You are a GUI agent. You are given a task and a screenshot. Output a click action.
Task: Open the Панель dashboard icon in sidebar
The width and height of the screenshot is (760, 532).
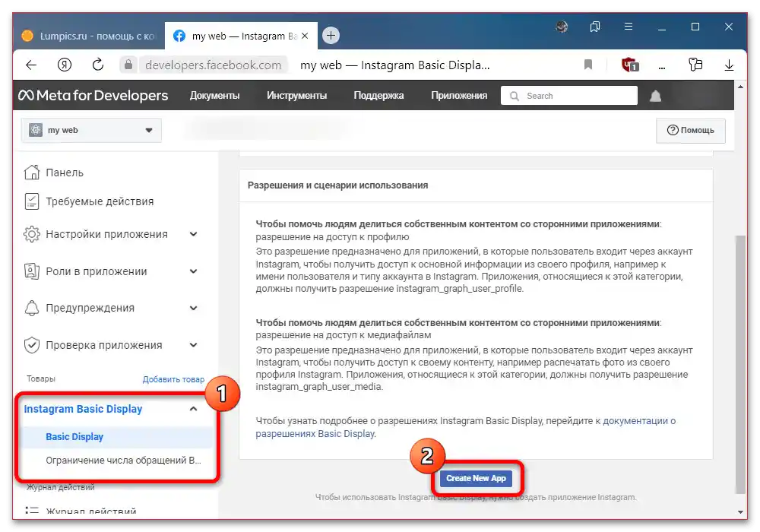point(30,173)
